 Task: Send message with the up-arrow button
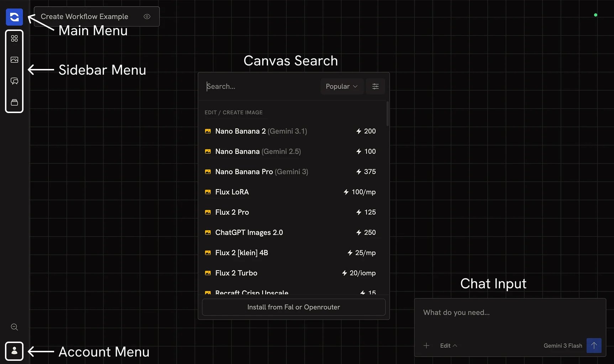(x=594, y=346)
